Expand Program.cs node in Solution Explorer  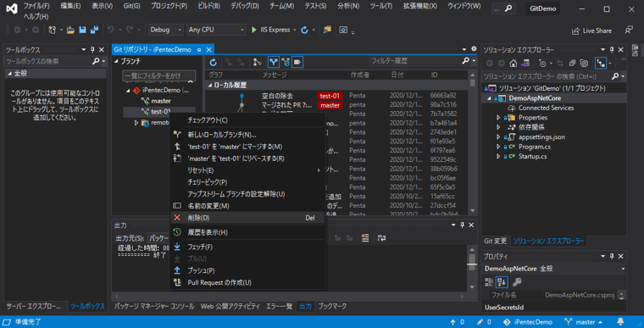click(498, 147)
